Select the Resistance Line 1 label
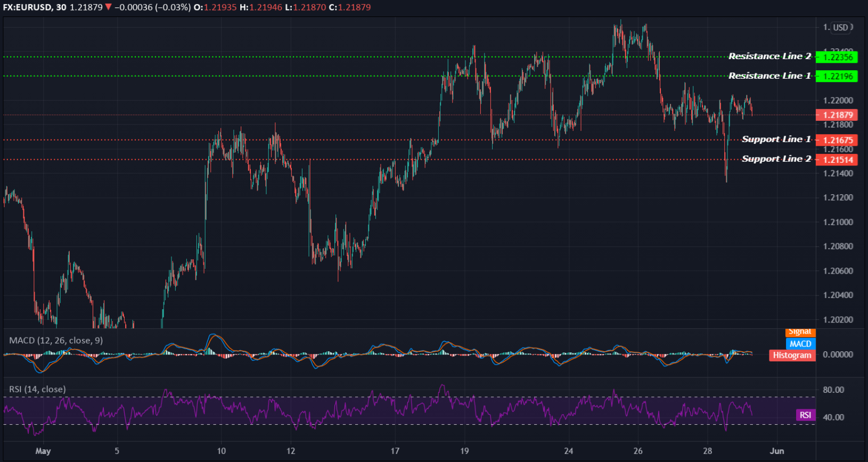 click(x=770, y=76)
